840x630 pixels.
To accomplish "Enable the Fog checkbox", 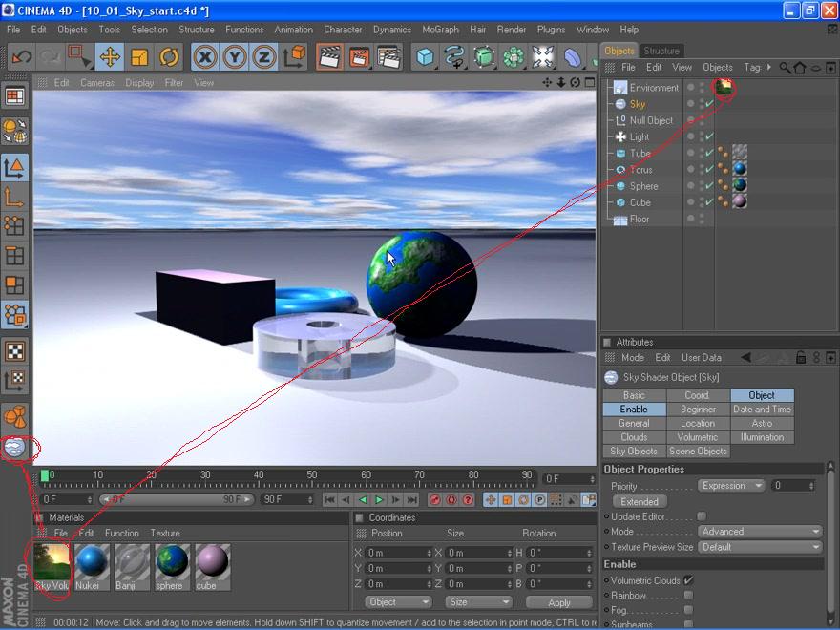I will click(x=688, y=610).
